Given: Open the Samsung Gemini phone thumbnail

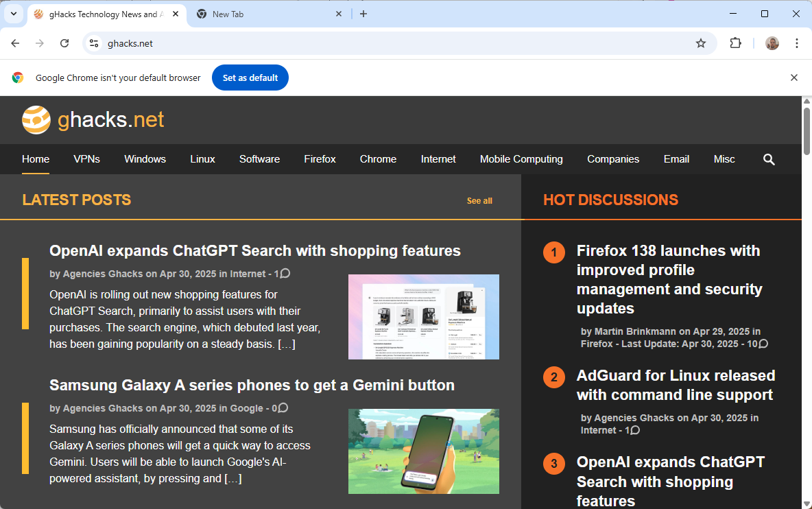Looking at the screenshot, I should coord(424,451).
